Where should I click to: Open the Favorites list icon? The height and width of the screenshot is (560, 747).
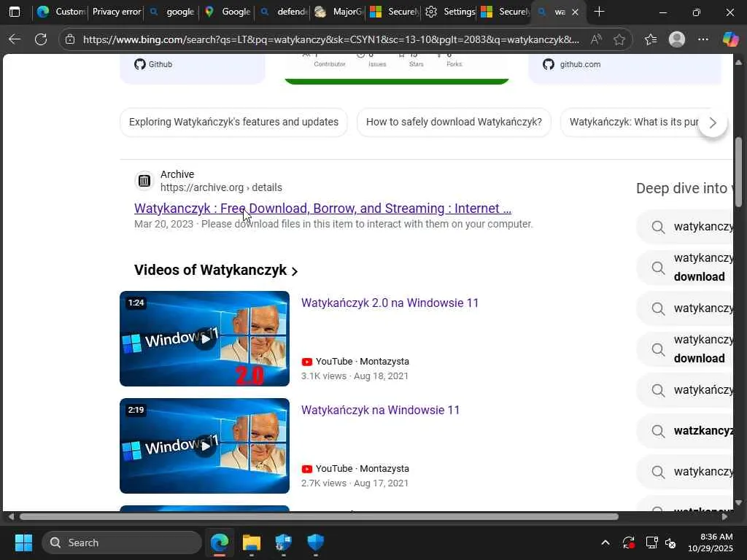coord(651,39)
